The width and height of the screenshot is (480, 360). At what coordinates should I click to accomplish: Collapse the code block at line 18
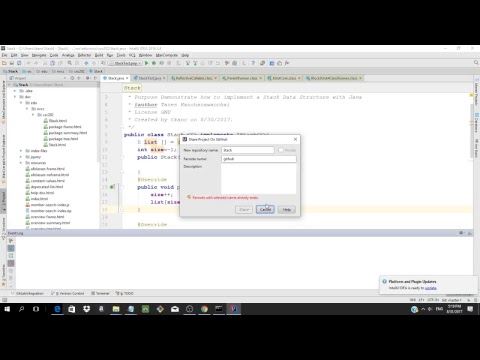122,210
